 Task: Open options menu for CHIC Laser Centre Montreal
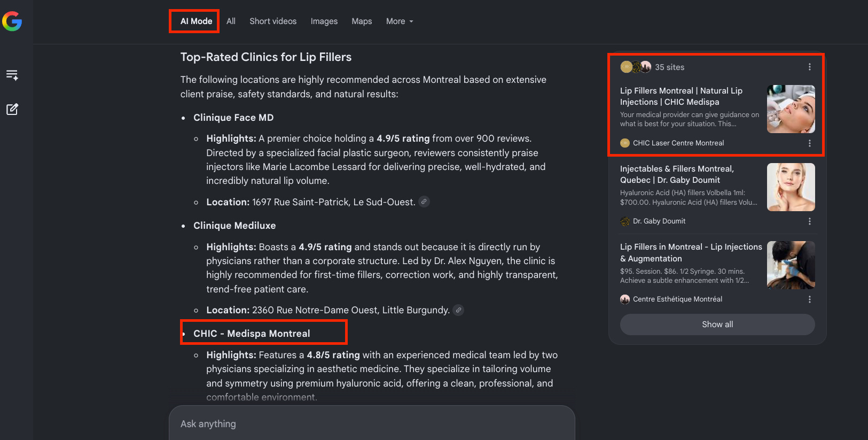coord(809,143)
